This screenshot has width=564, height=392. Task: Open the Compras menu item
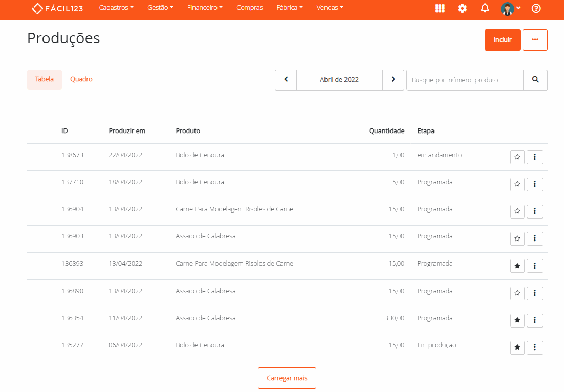click(x=250, y=8)
